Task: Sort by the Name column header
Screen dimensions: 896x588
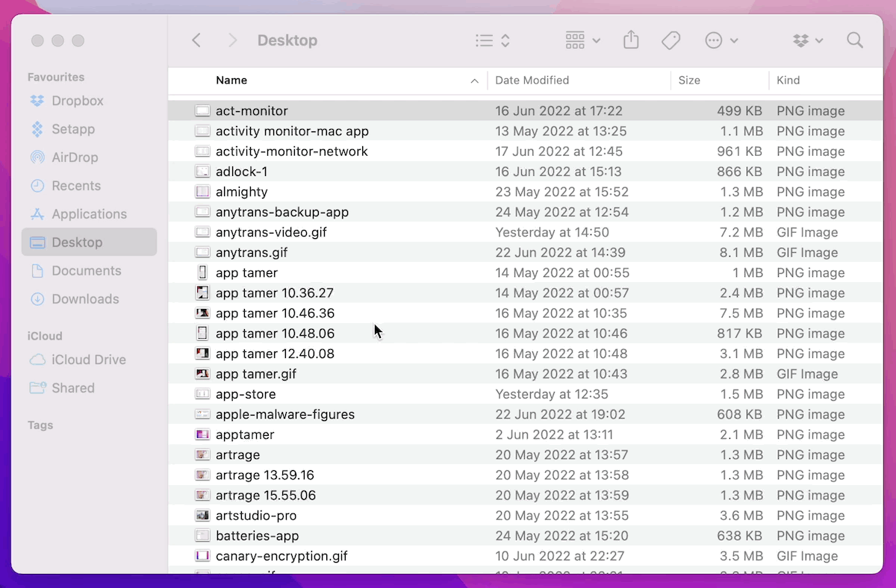Action: tap(231, 80)
